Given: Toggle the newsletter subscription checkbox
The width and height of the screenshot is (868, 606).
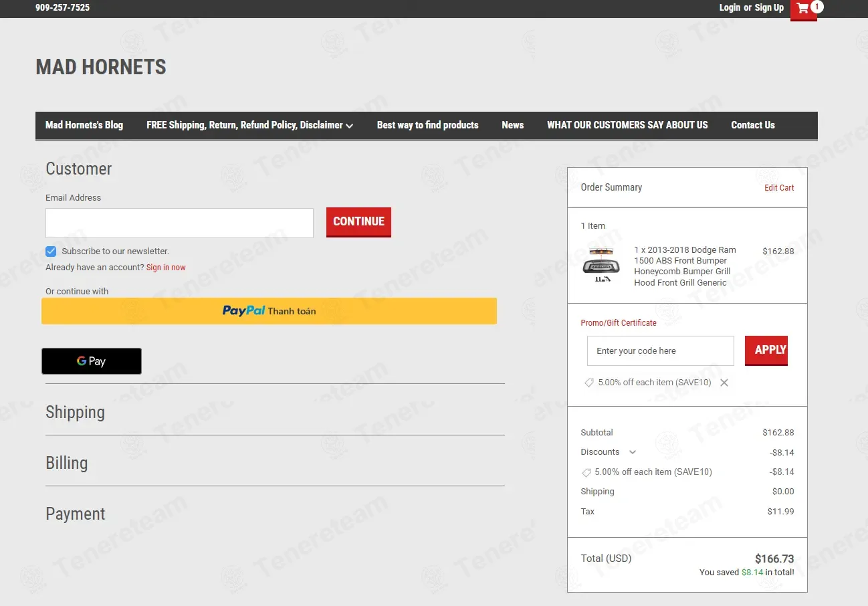Looking at the screenshot, I should coord(51,251).
